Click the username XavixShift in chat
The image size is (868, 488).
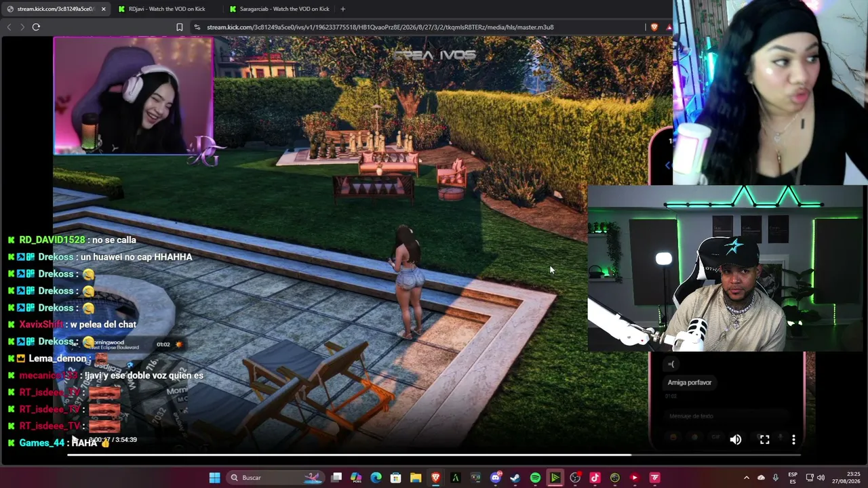click(41, 325)
